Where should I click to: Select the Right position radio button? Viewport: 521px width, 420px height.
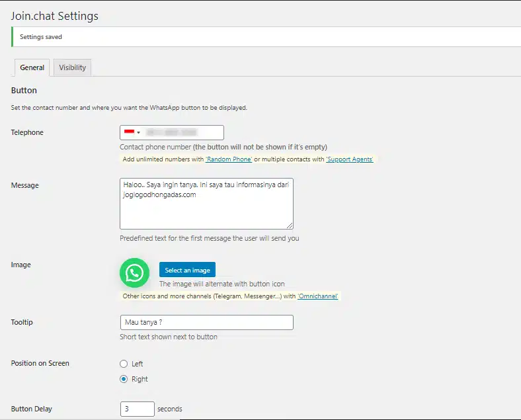(x=124, y=379)
